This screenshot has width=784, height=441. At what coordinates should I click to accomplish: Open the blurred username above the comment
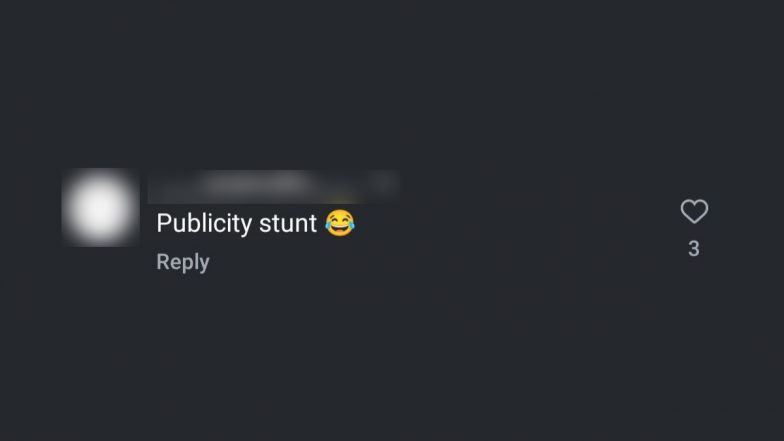tap(273, 186)
